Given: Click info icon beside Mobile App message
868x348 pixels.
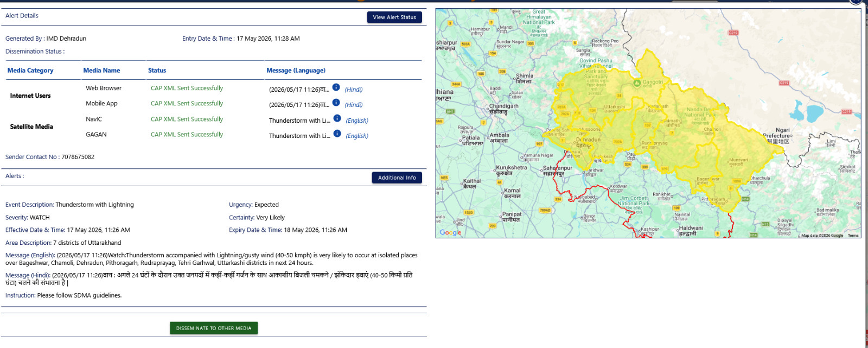Looking at the screenshot, I should tap(336, 103).
